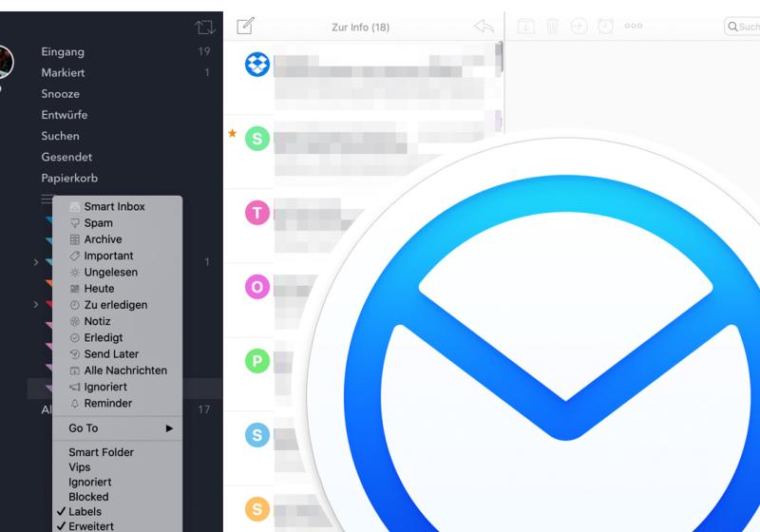Click the search magnifier icon

732,27
